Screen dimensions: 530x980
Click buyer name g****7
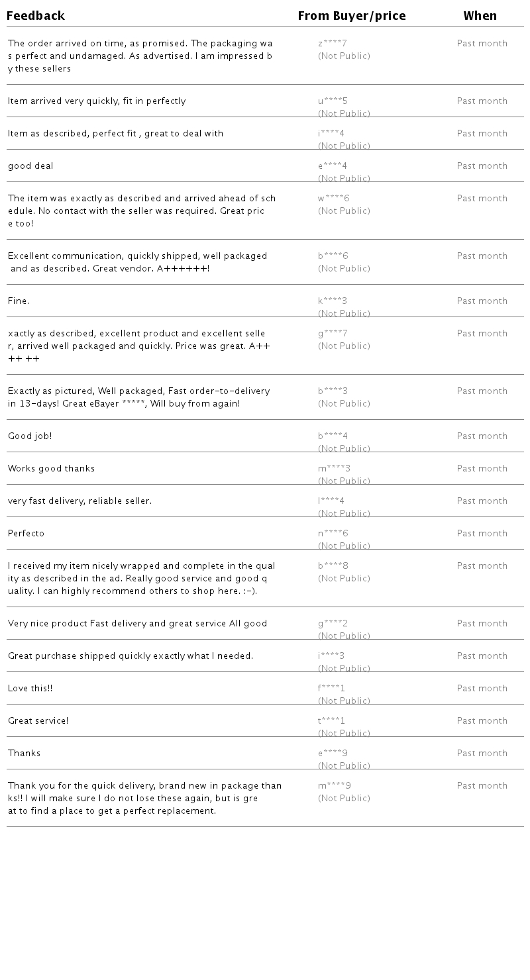333,334
